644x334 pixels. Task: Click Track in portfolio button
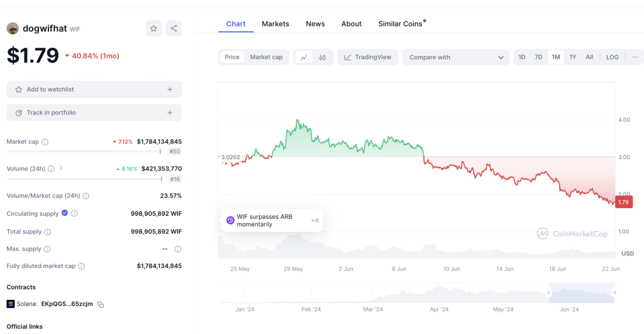[94, 113]
